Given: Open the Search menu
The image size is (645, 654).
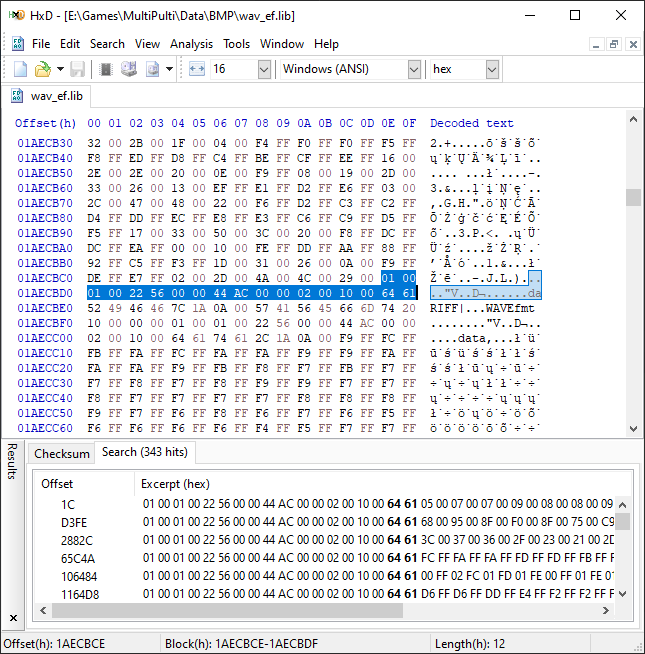Looking at the screenshot, I should tap(107, 44).
